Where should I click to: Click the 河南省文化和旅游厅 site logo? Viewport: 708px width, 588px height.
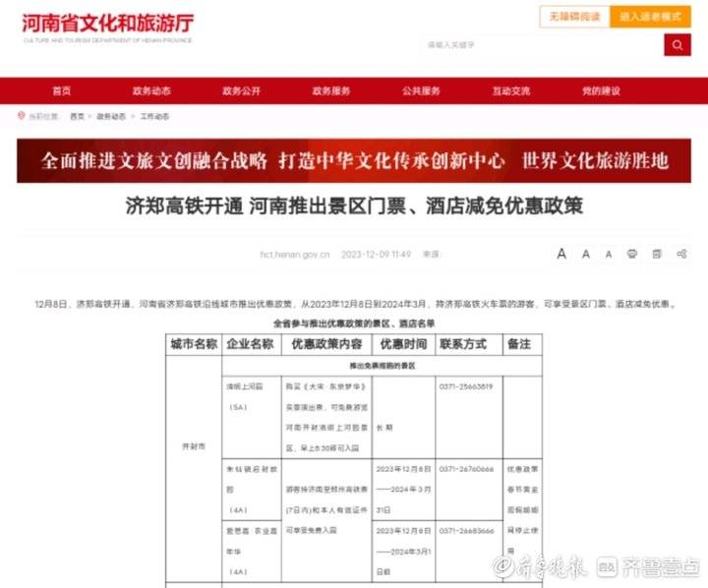tap(108, 28)
